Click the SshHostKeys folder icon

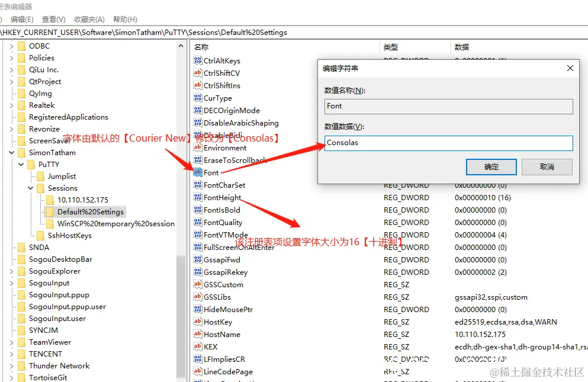40,236
